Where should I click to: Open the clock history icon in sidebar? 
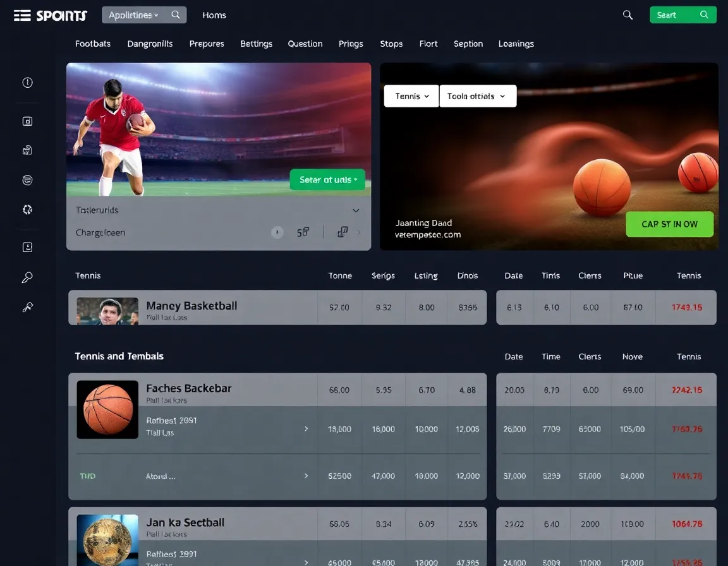click(27, 82)
